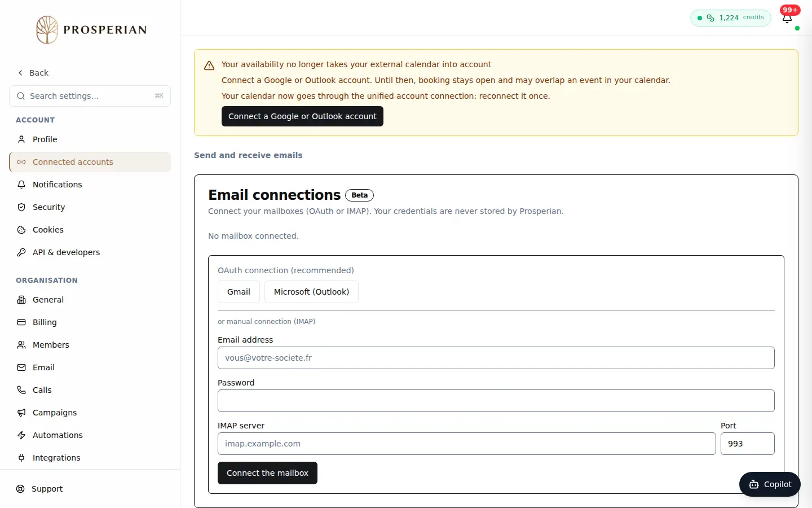This screenshot has height=508, width=812.
Task: Click the Profile person icon
Action: pyautogui.click(x=21, y=139)
